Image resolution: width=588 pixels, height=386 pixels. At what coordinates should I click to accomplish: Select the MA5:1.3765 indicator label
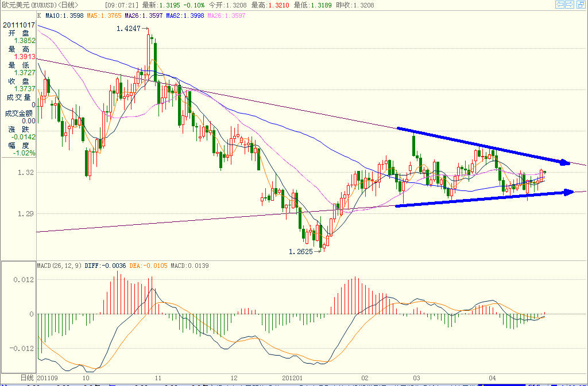(x=104, y=15)
